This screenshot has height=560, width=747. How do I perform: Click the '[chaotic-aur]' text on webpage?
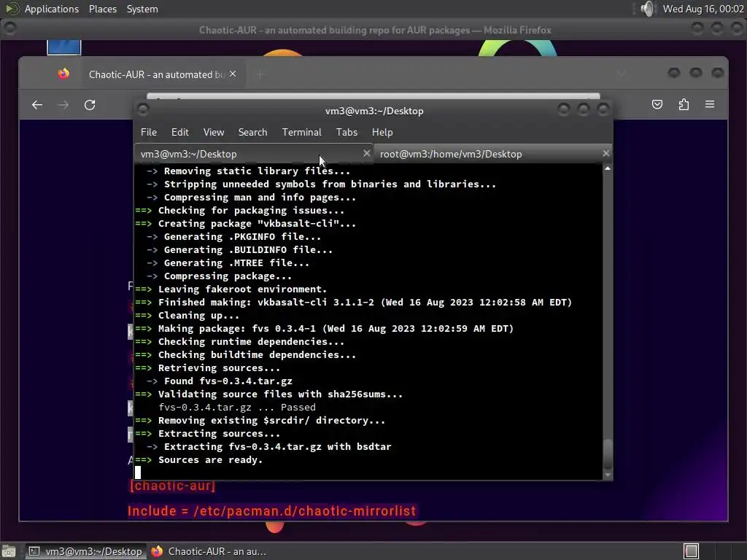point(172,486)
